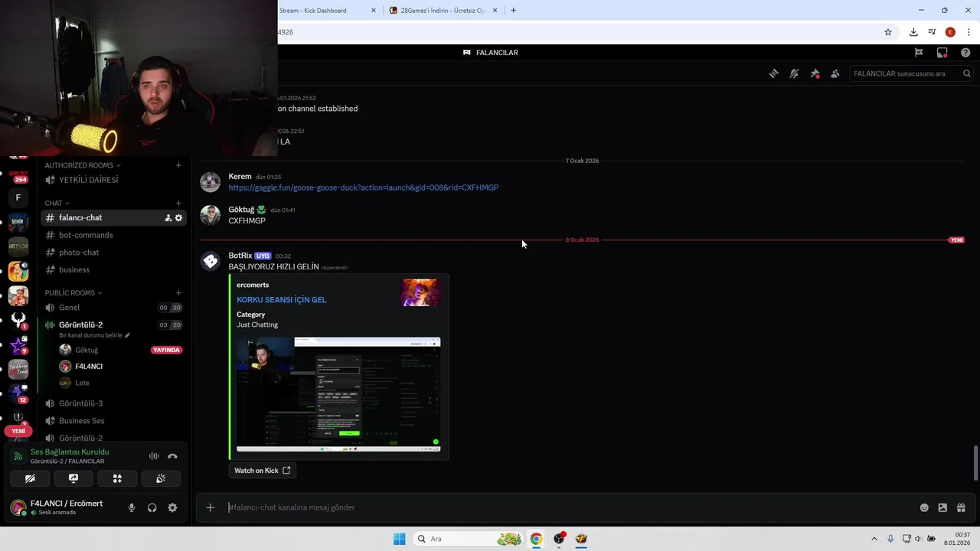Add channel to AUTHORIZED ROOMS plus
The width and height of the screenshot is (980, 551).
tap(178, 165)
